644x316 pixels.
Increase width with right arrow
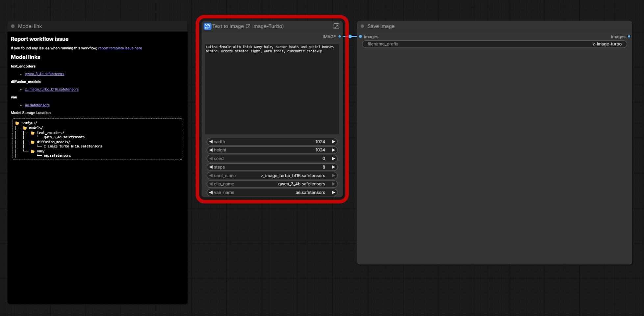(x=333, y=142)
